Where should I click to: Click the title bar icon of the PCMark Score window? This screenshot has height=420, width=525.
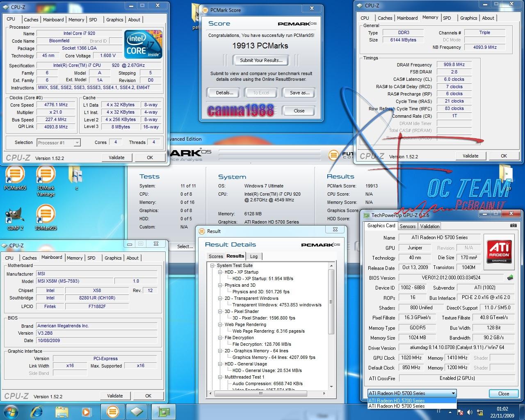point(205,10)
